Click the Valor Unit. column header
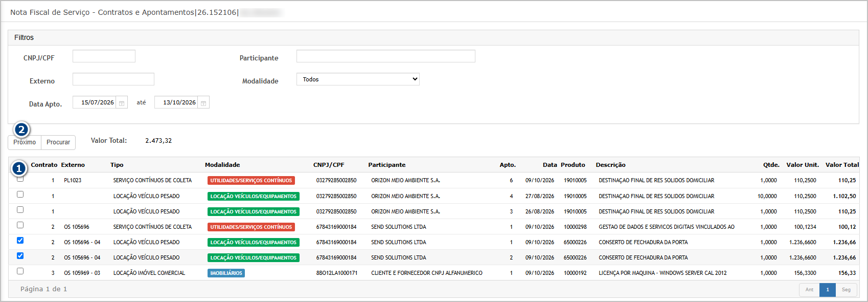Image resolution: width=868 pixels, height=302 pixels. [803, 165]
